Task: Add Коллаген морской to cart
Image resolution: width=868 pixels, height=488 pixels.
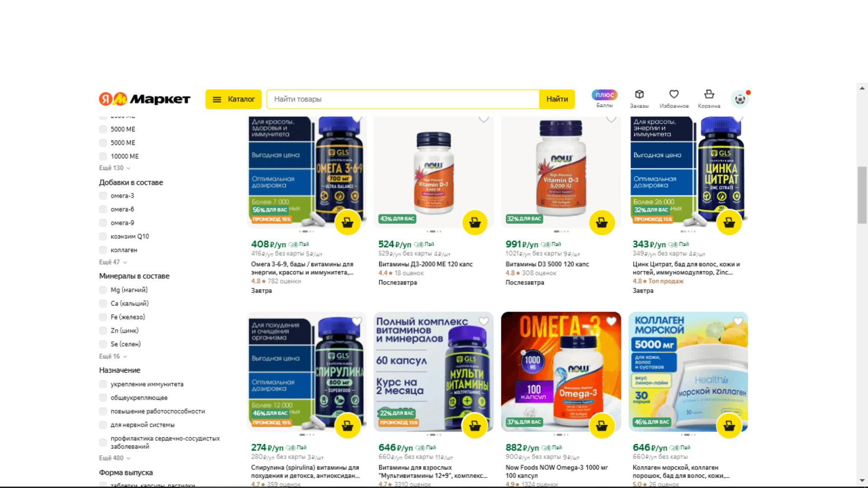Action: click(729, 426)
